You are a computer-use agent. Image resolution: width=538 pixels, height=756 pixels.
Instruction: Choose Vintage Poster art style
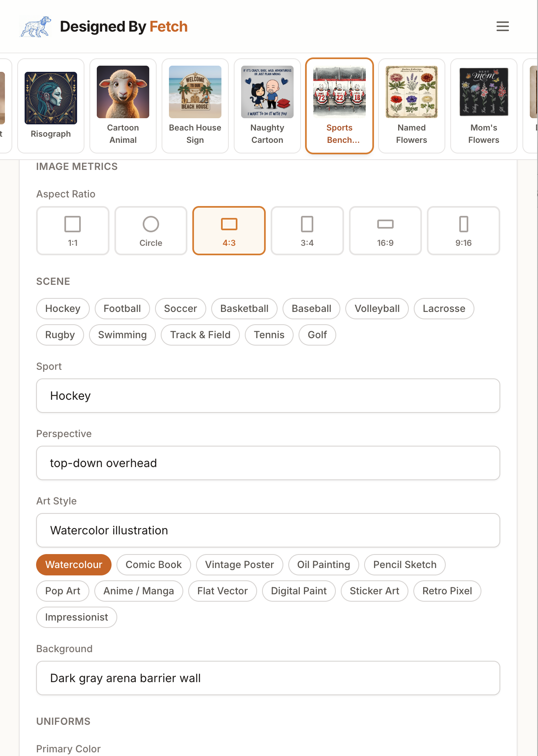[x=239, y=565]
